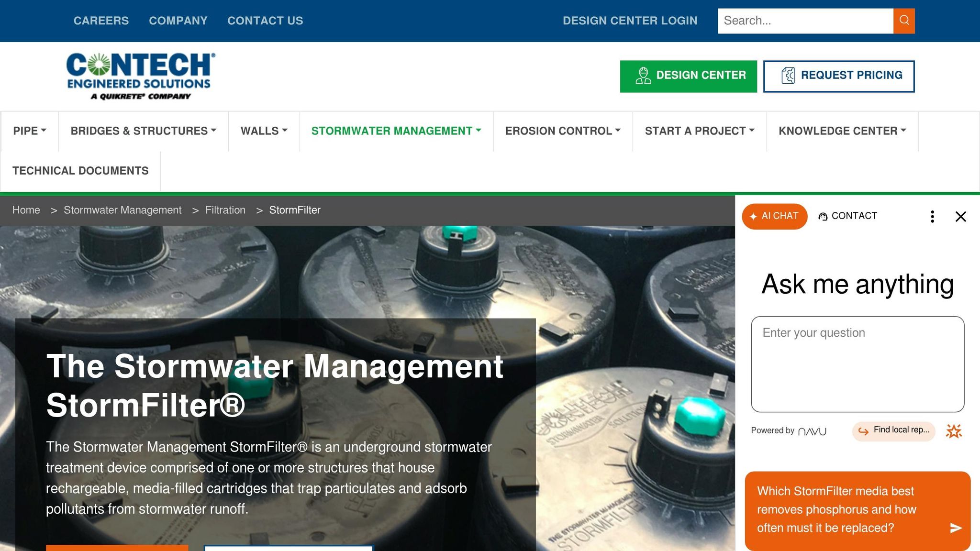The image size is (980, 551).
Task: Send the suggested StormFilter media question
Action: tap(956, 528)
